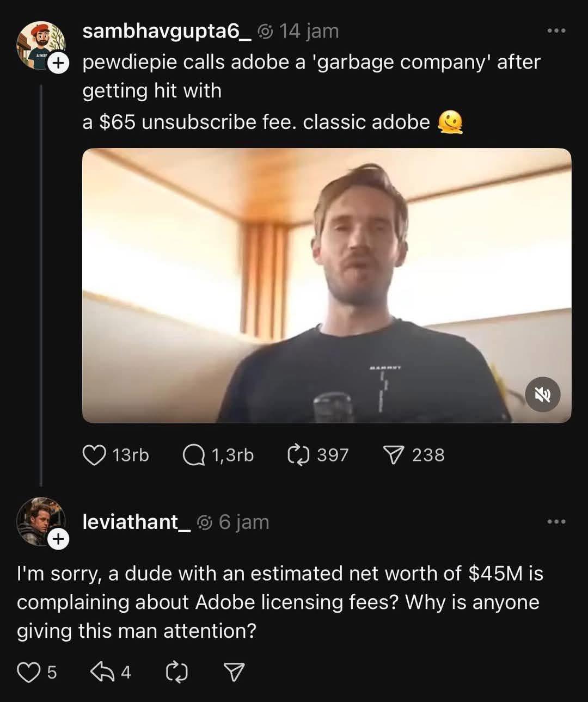
Task: Open more options for sambhavgupta6_'s post
Action: tap(555, 31)
